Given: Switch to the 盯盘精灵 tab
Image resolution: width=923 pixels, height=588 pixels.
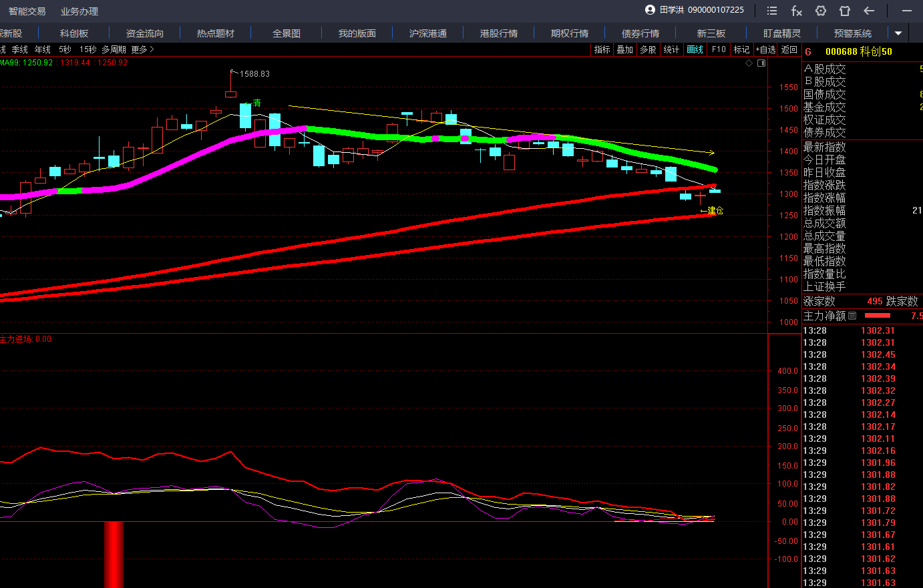Looking at the screenshot, I should pyautogui.click(x=782, y=33).
